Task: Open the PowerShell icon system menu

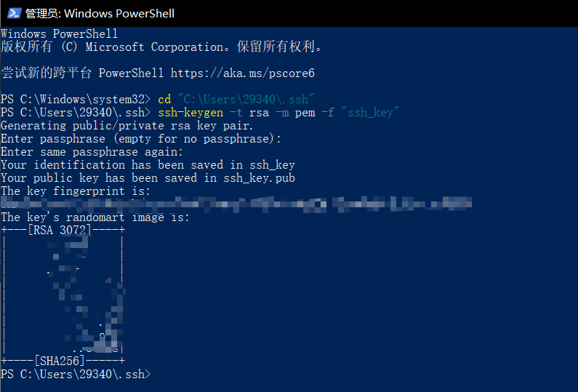Action: click(14, 13)
